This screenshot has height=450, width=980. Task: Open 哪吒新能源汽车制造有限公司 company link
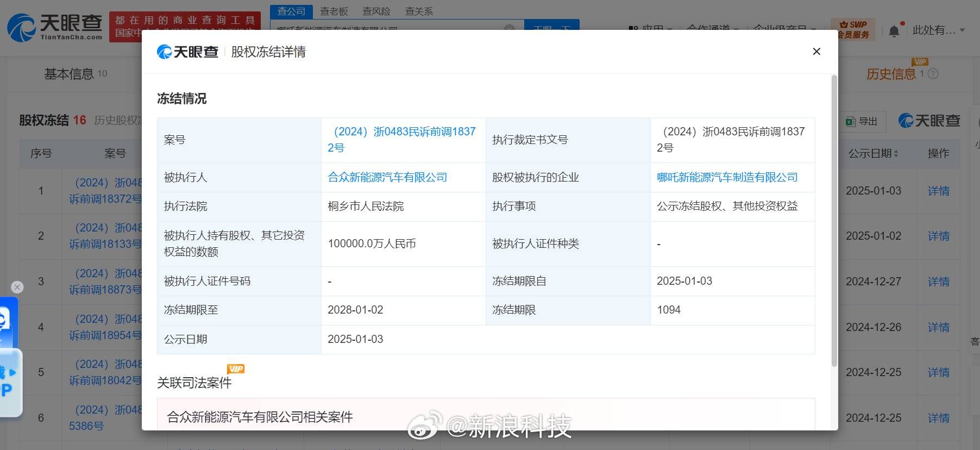tap(727, 177)
